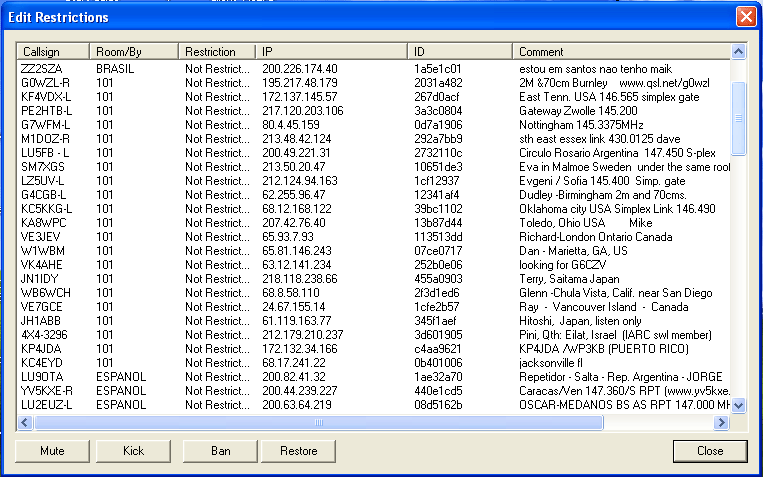This screenshot has height=477, width=763.
Task: Close the Edit Restrictions window via X
Action: click(x=746, y=17)
